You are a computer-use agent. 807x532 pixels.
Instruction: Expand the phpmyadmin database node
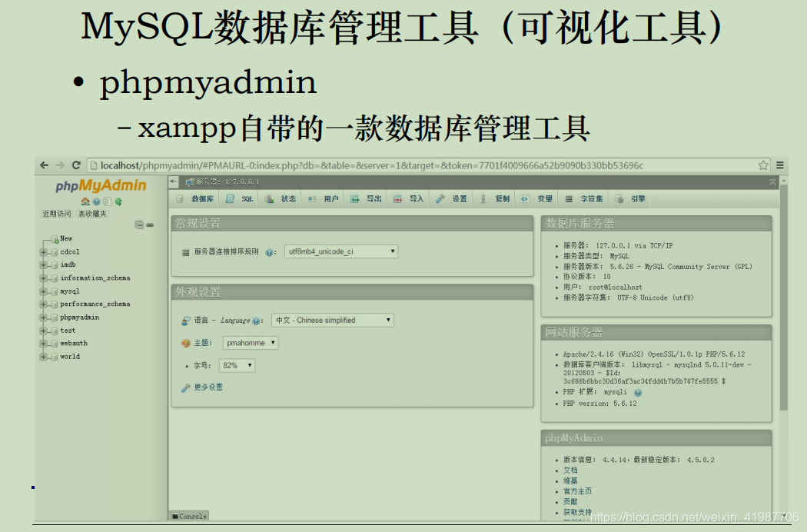(43, 318)
